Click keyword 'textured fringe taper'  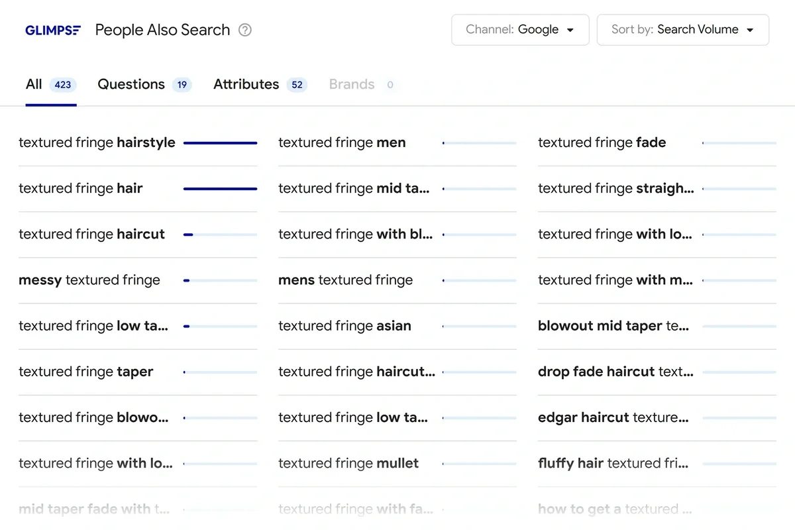(x=85, y=372)
